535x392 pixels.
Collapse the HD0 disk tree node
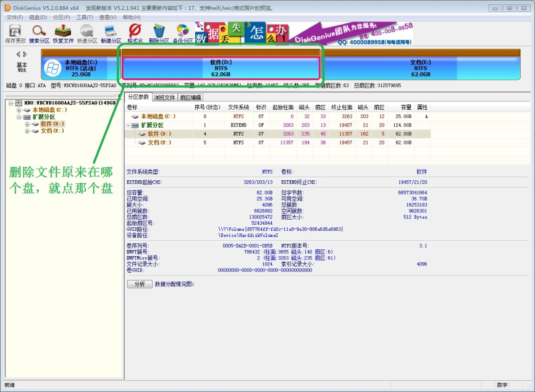tap(11, 103)
